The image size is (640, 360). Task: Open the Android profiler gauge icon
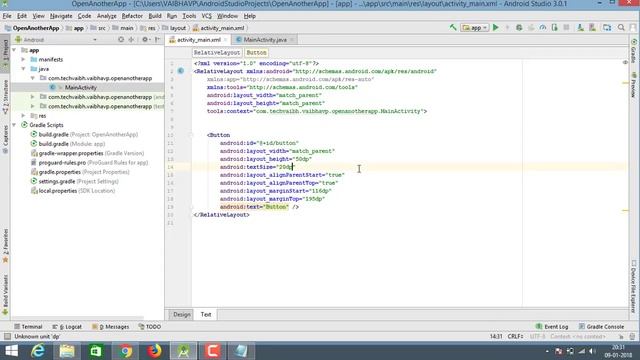[542, 28]
